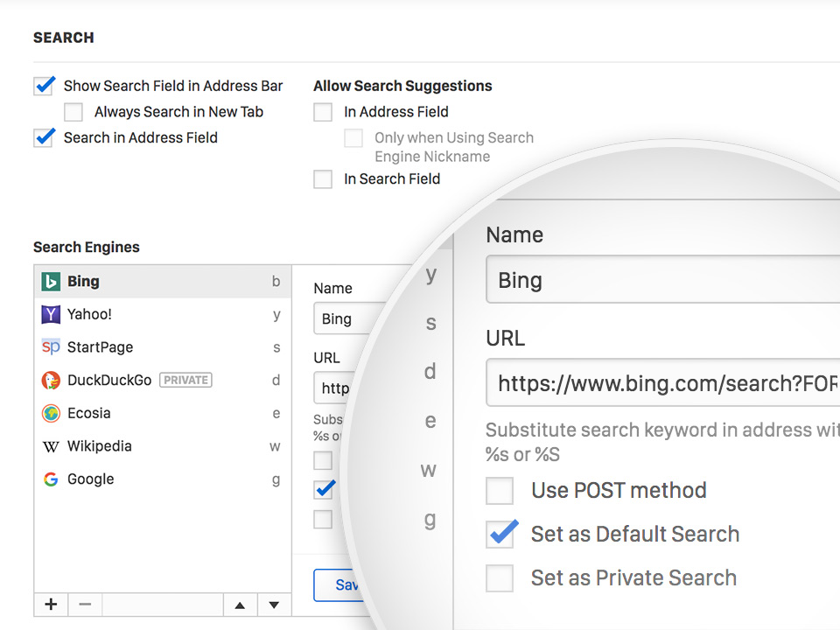Click the Bing search engine icon
This screenshot has height=630, width=840.
51,281
